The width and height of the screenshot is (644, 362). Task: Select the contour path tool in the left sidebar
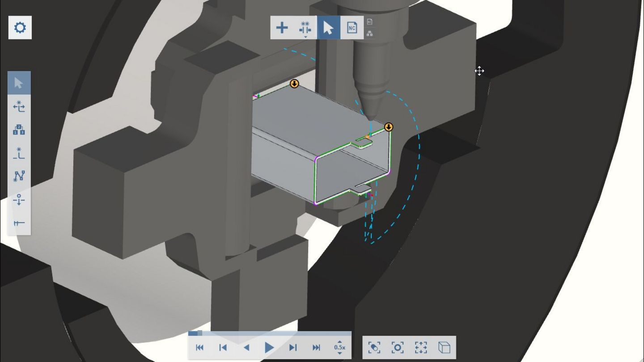pyautogui.click(x=20, y=177)
